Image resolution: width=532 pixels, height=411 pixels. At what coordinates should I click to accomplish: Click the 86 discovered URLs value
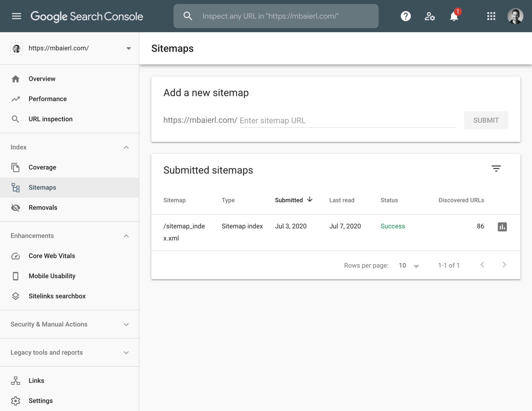480,226
